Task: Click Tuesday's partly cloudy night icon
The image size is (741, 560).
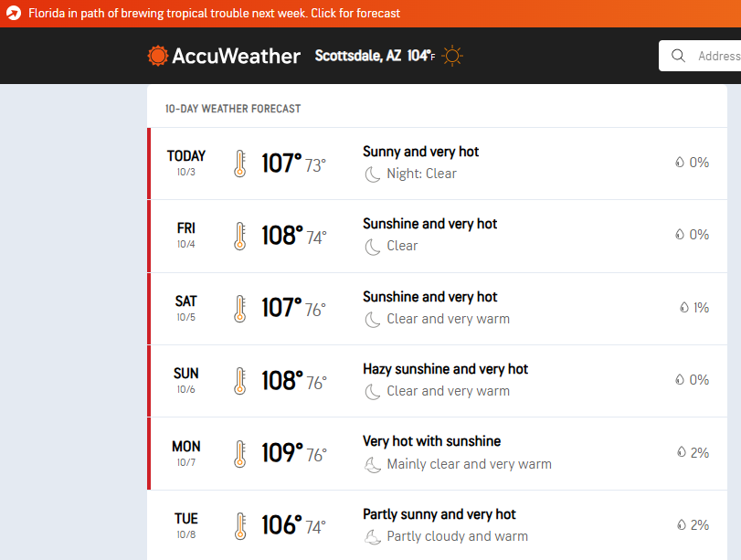Action: tap(373, 536)
